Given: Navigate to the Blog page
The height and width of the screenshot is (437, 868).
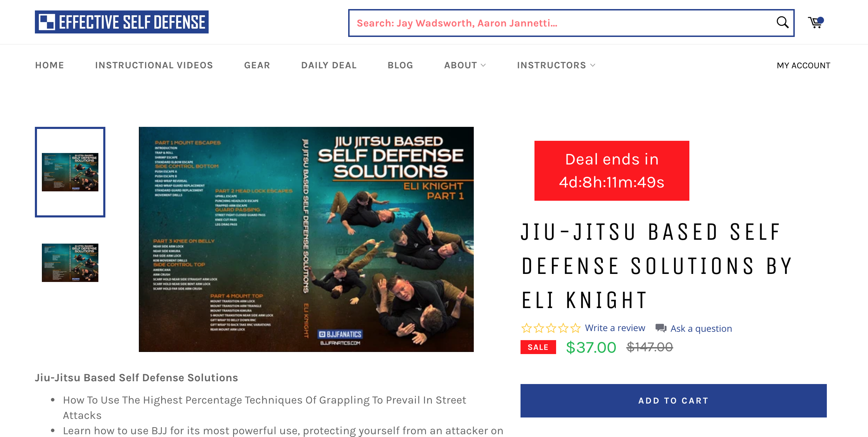Looking at the screenshot, I should 400,65.
